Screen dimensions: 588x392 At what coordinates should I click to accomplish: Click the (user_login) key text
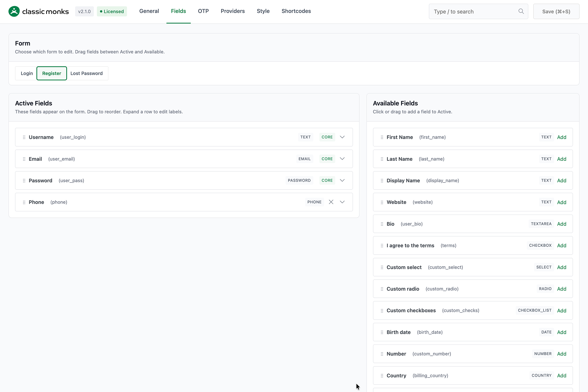tap(73, 137)
